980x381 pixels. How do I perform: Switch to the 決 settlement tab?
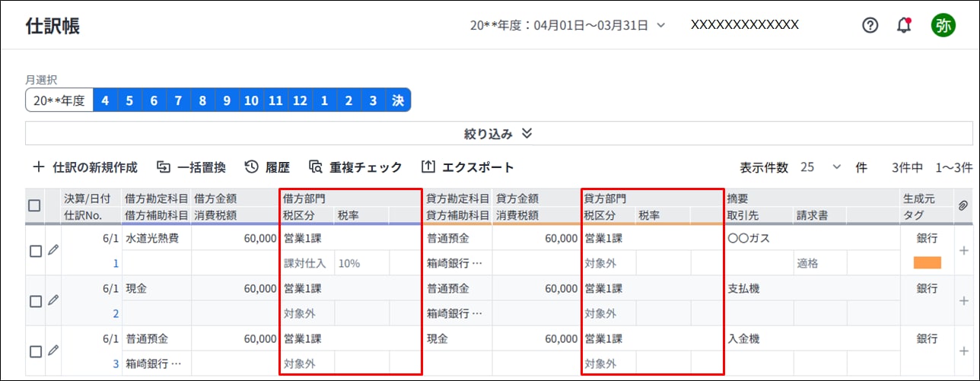coord(398,100)
